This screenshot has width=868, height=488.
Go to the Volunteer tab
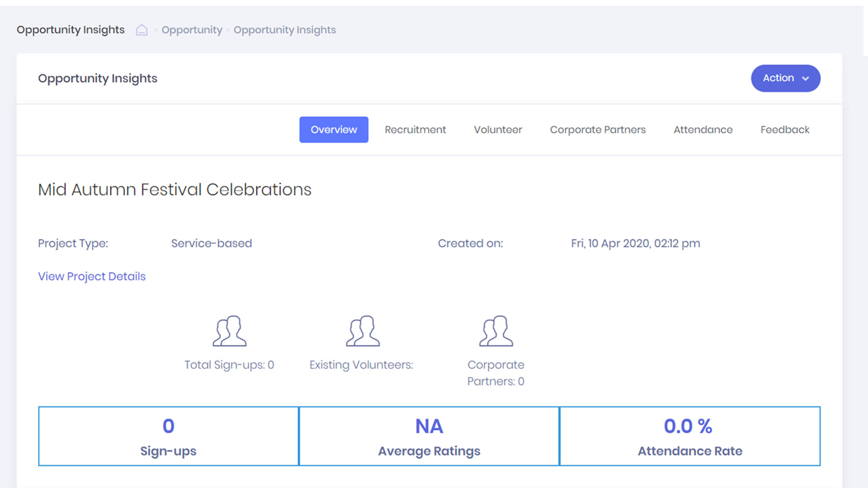(x=498, y=130)
